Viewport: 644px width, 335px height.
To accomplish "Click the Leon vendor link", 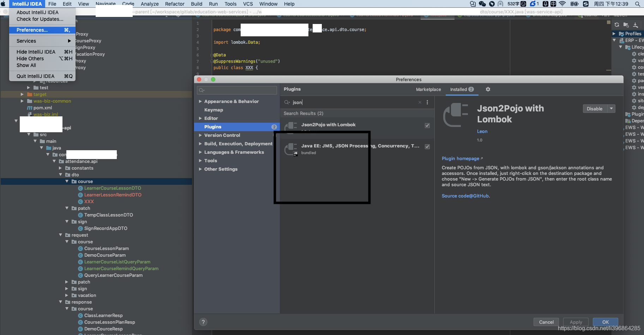I will click(482, 132).
